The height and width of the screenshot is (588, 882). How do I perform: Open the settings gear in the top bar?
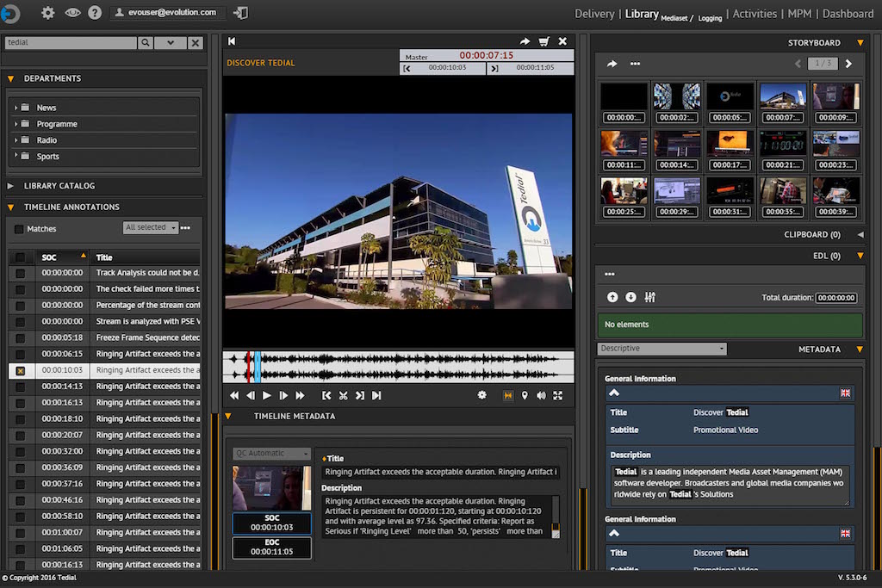(x=48, y=12)
